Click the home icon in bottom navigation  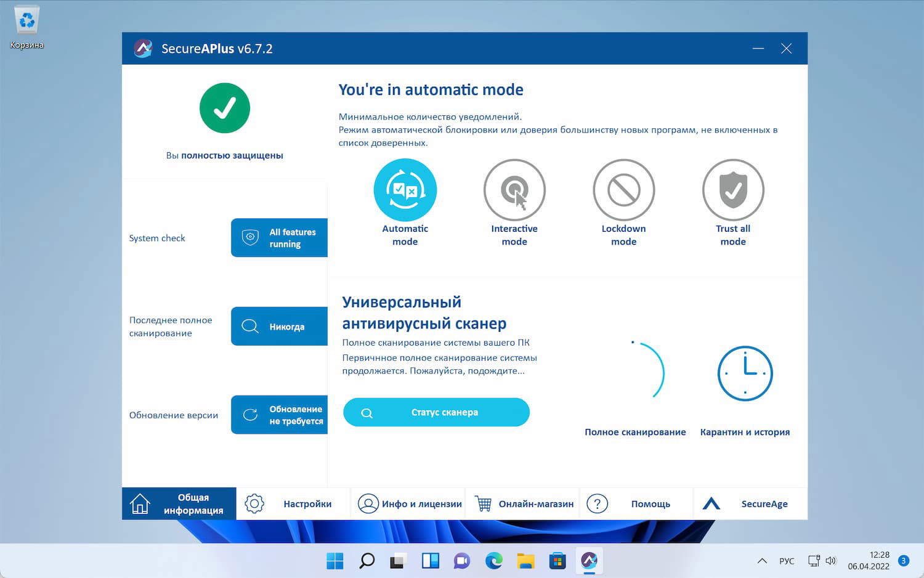(140, 503)
